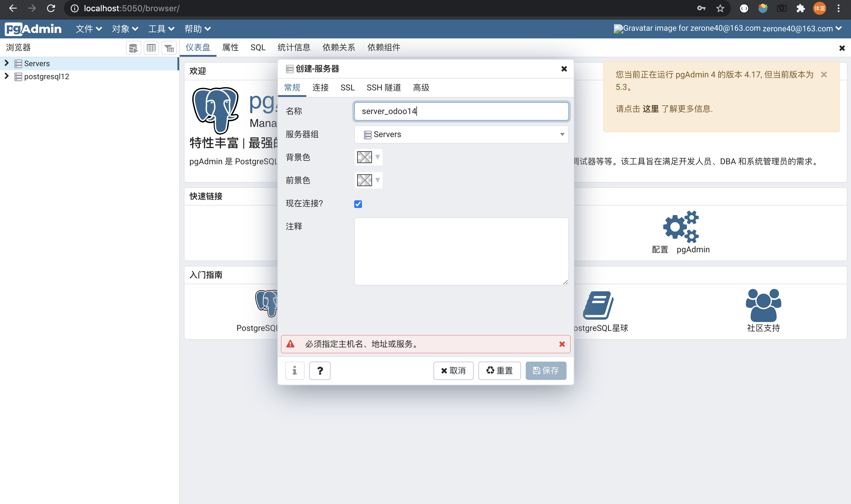The width and height of the screenshot is (851, 504).
Task: Click the Query Tool icon in browser toolbar
Action: [133, 48]
